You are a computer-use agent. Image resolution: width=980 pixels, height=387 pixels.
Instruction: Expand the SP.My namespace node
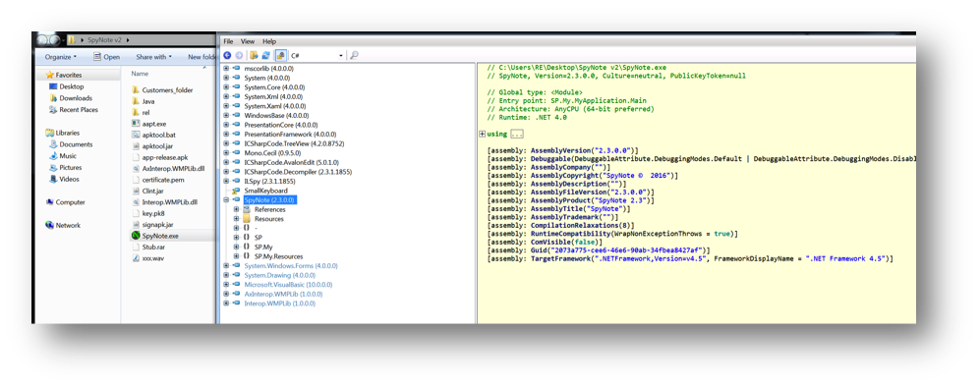coord(236,248)
